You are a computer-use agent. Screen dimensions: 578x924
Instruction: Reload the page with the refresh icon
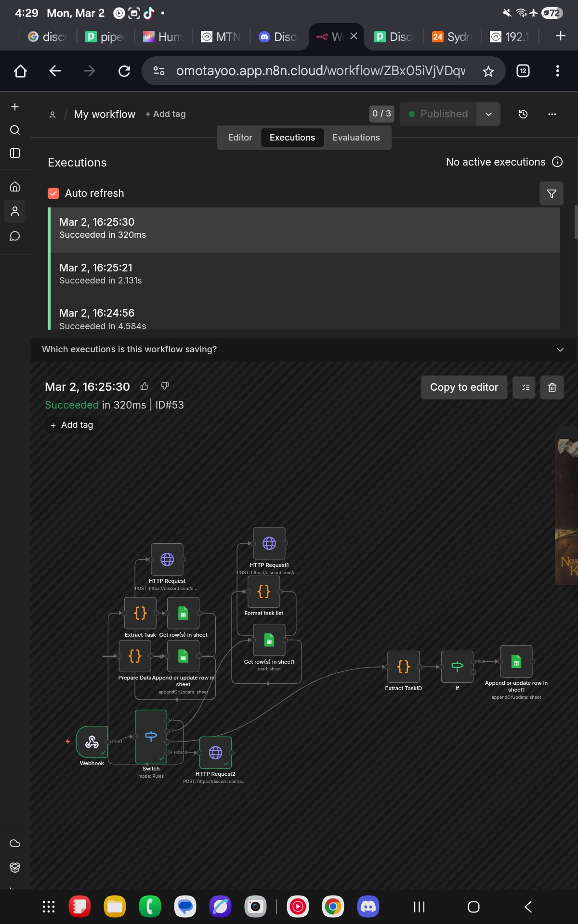pos(124,71)
